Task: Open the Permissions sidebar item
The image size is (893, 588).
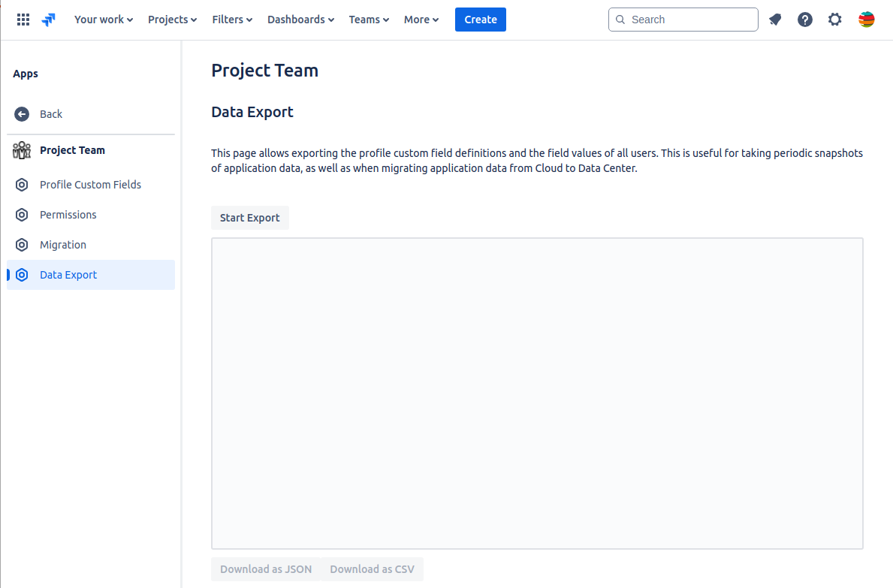Action: (68, 215)
